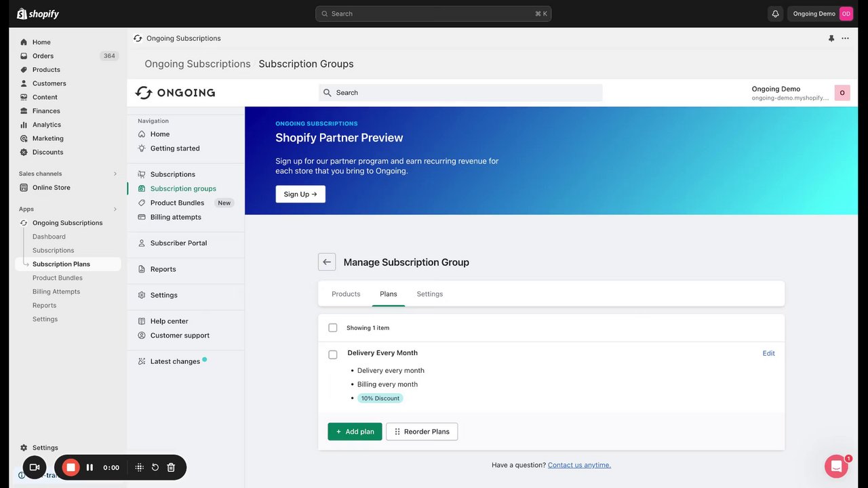Focus the Shopify top search bar

click(x=433, y=14)
